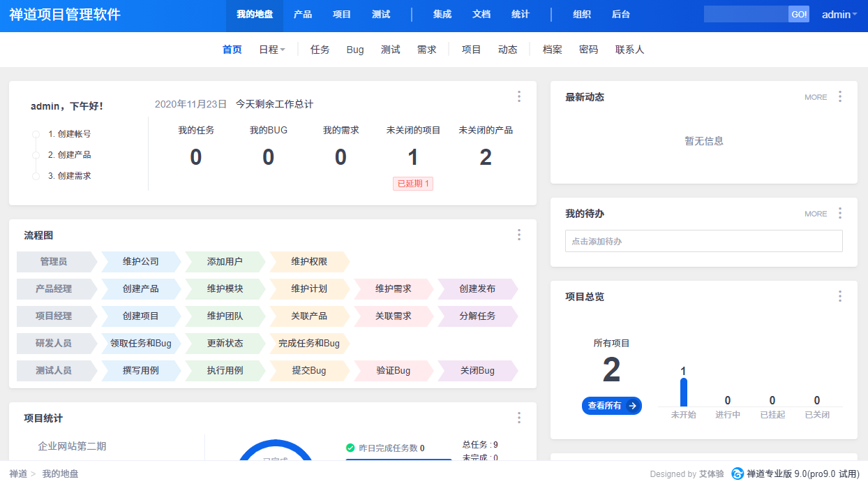Select 联系人 sub-menu item
This screenshot has width=868, height=484.
[630, 50]
